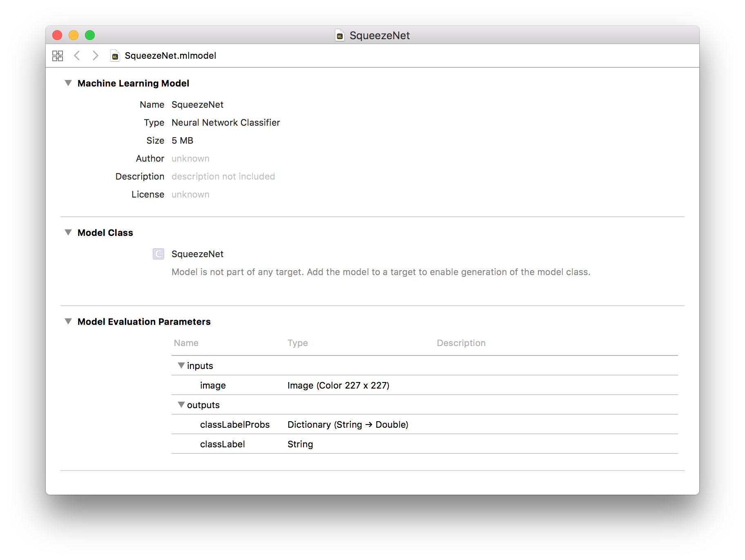Image resolution: width=745 pixels, height=560 pixels.
Task: Click the String type for classLabel
Action: pyautogui.click(x=300, y=444)
